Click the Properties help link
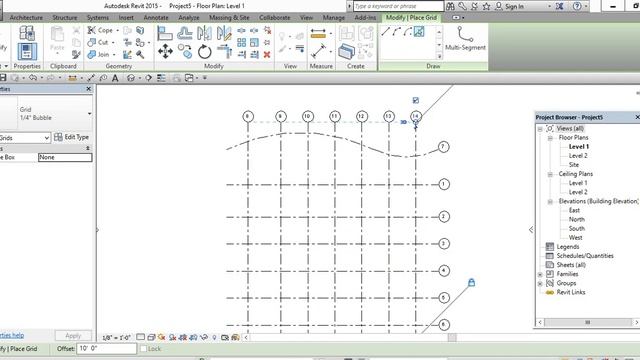640x360 pixels. click(12, 335)
